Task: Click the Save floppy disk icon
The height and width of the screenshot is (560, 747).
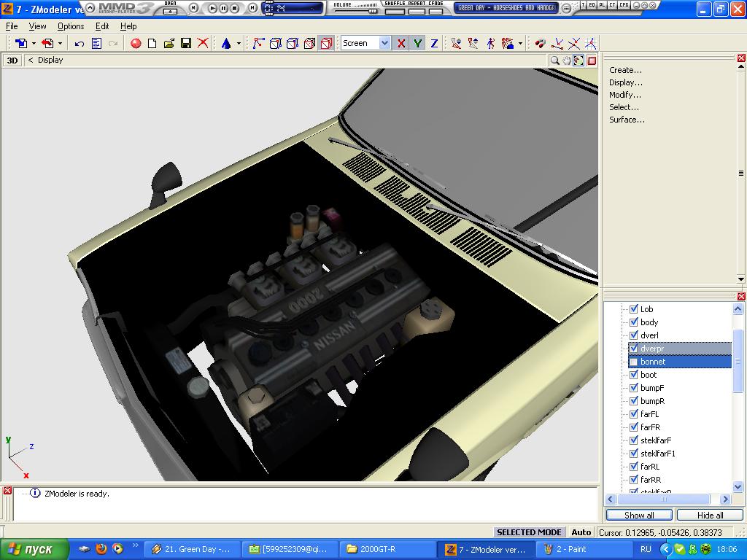Action: (186, 44)
